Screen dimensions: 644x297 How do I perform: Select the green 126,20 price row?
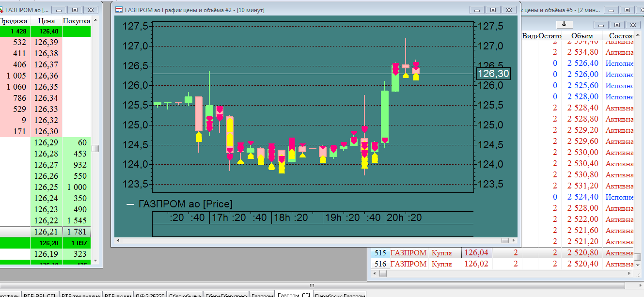point(46,243)
